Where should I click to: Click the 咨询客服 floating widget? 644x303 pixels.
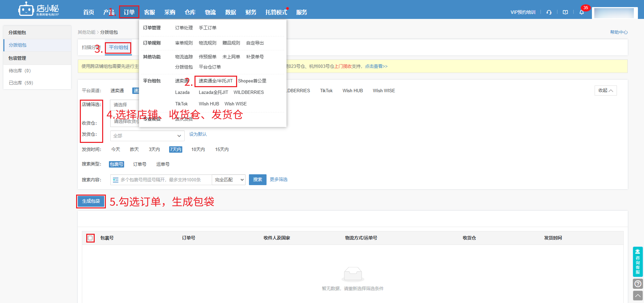(x=638, y=262)
